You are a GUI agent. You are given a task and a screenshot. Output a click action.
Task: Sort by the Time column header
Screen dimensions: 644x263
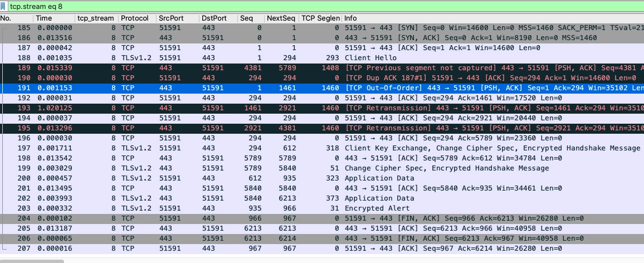pos(54,18)
